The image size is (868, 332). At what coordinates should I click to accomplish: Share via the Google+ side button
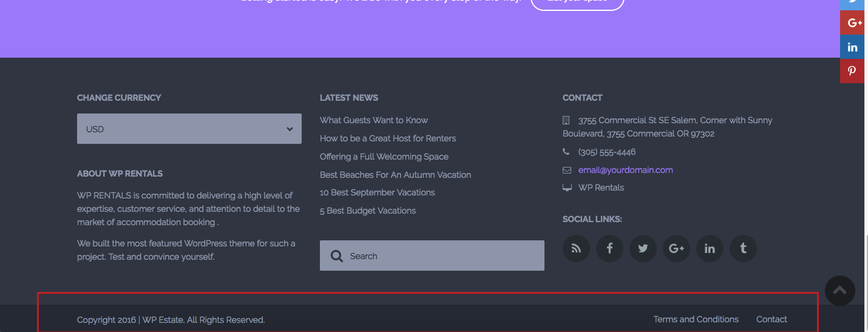coord(852,23)
